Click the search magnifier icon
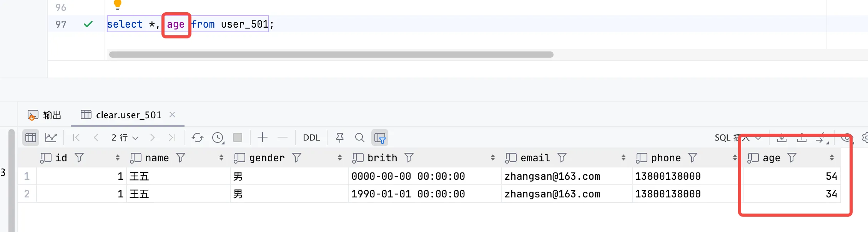Image resolution: width=868 pixels, height=232 pixels. (360, 138)
